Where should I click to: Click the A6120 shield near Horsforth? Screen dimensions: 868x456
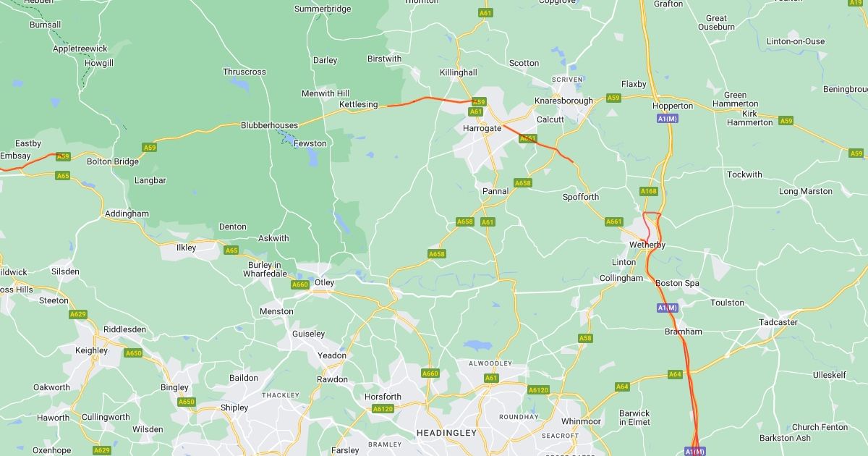point(383,409)
